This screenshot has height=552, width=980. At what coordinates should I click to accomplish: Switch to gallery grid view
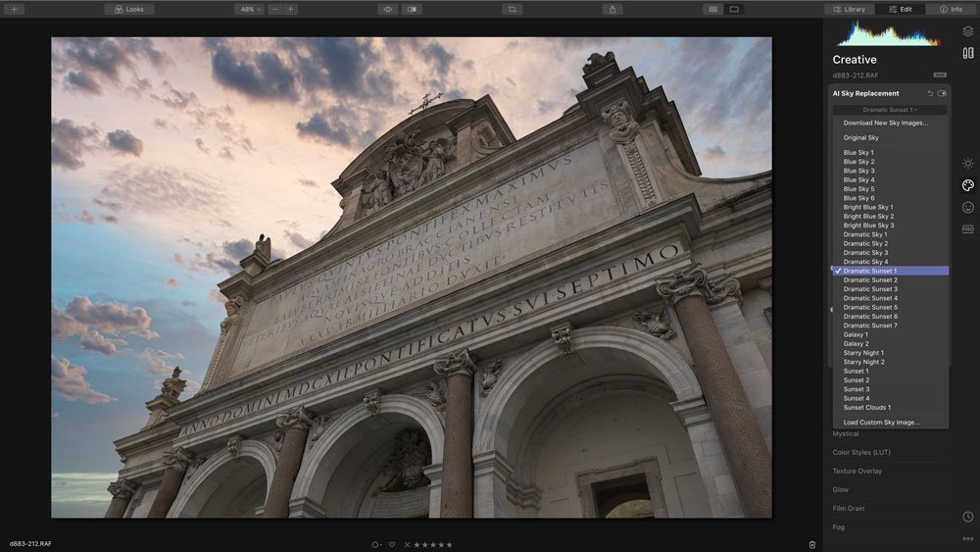pyautogui.click(x=713, y=9)
